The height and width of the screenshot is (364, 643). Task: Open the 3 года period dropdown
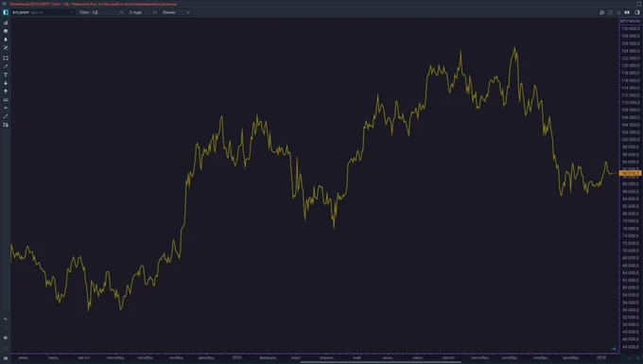coord(143,12)
